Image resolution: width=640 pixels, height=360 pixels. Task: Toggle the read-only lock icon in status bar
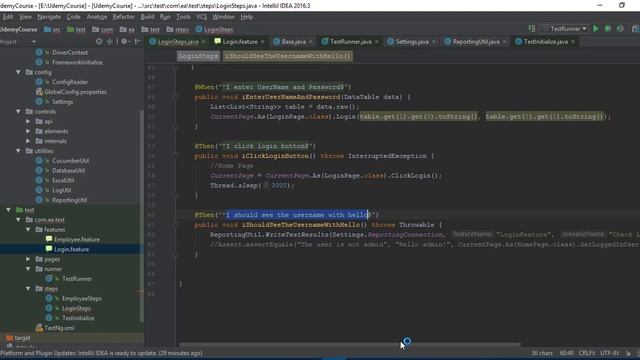pos(628,353)
